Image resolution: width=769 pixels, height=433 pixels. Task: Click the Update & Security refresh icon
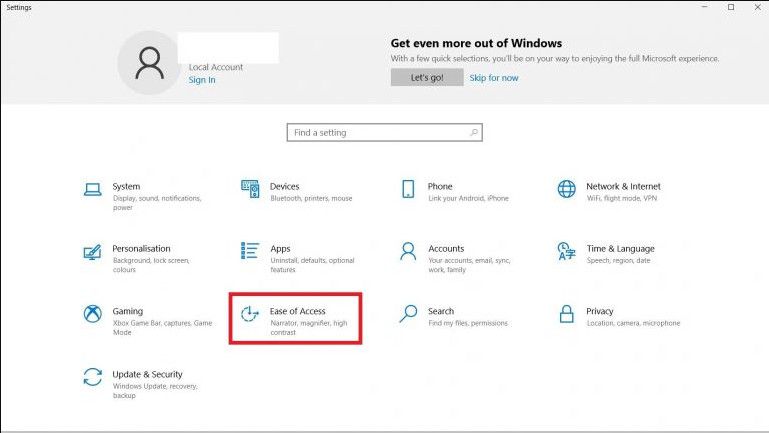pyautogui.click(x=92, y=377)
